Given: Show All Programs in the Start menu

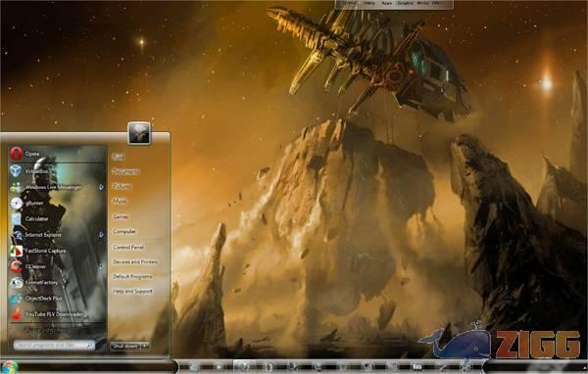Looking at the screenshot, I should (47, 330).
